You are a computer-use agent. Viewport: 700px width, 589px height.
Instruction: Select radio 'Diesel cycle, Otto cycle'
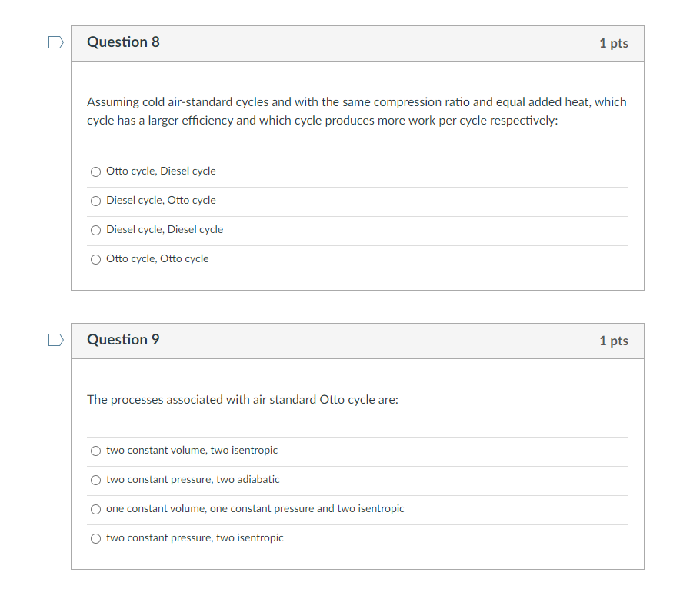click(x=95, y=201)
